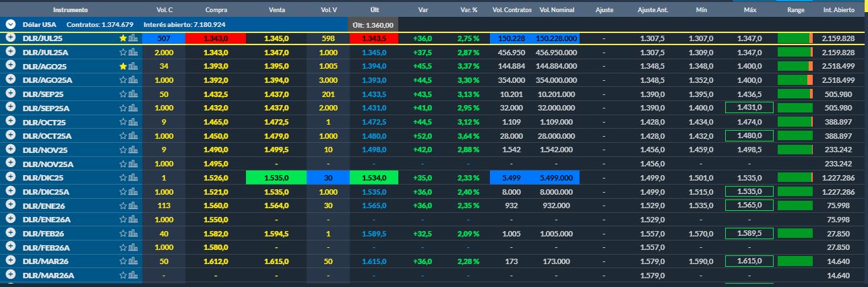Open chart icon for DLR/OCT25A
This screenshot has width=868, height=287.
pyautogui.click(x=133, y=135)
